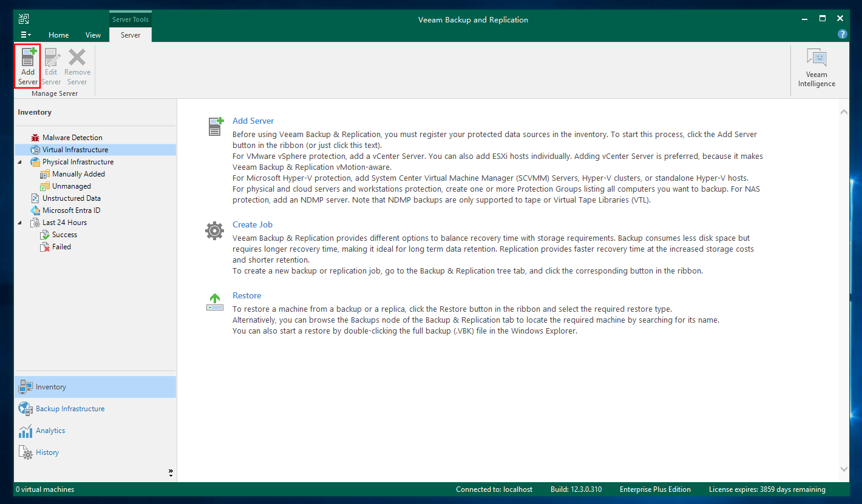This screenshot has width=862, height=504.
Task: Click the Success checkmark icon
Action: coord(45,235)
